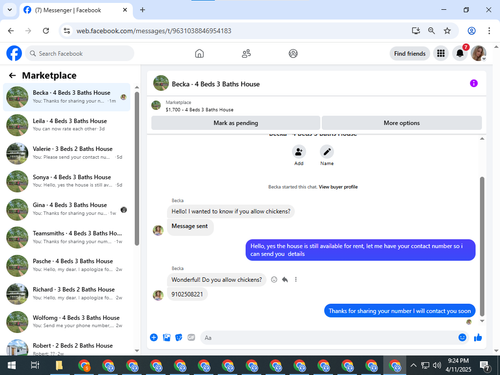Click the Name edit pencil icon

pos(327,152)
